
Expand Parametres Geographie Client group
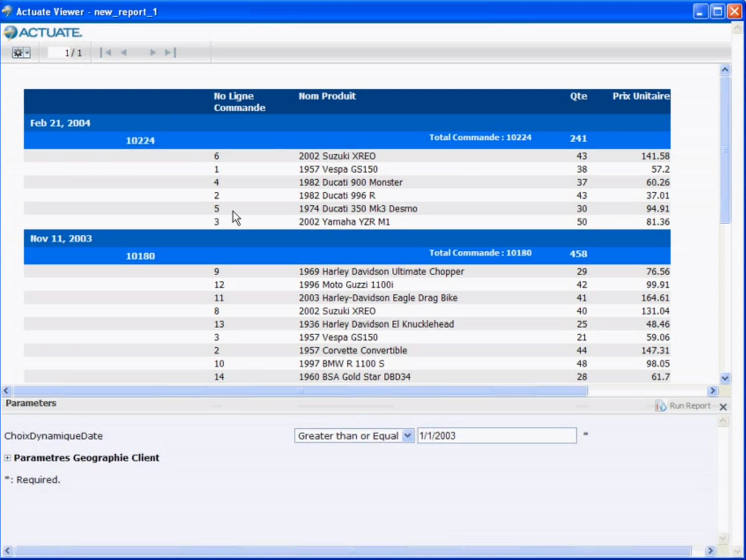pos(7,458)
